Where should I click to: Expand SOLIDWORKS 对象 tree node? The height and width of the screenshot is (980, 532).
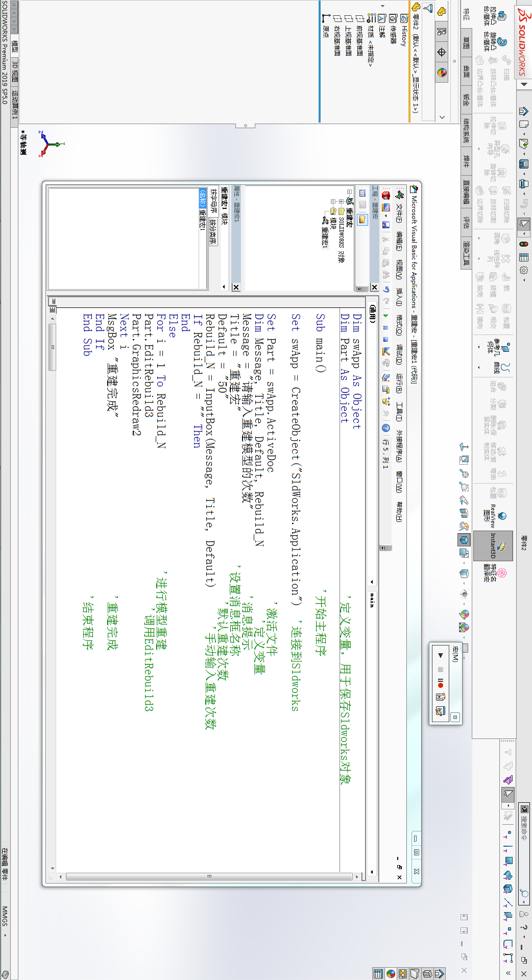(342, 202)
